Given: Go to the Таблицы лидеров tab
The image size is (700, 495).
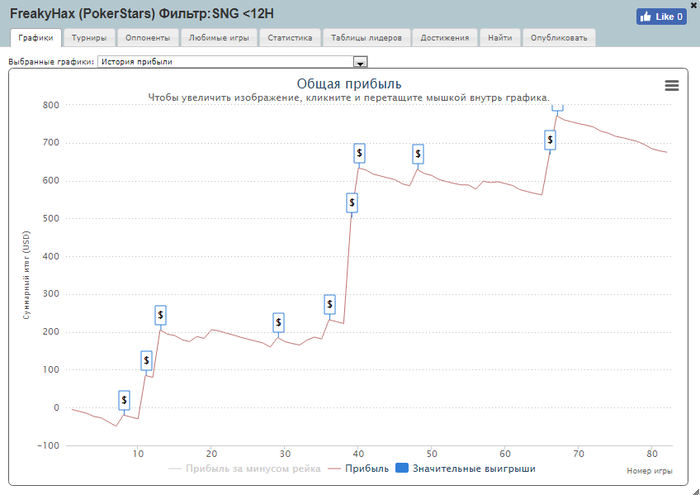Looking at the screenshot, I should pyautogui.click(x=366, y=38).
